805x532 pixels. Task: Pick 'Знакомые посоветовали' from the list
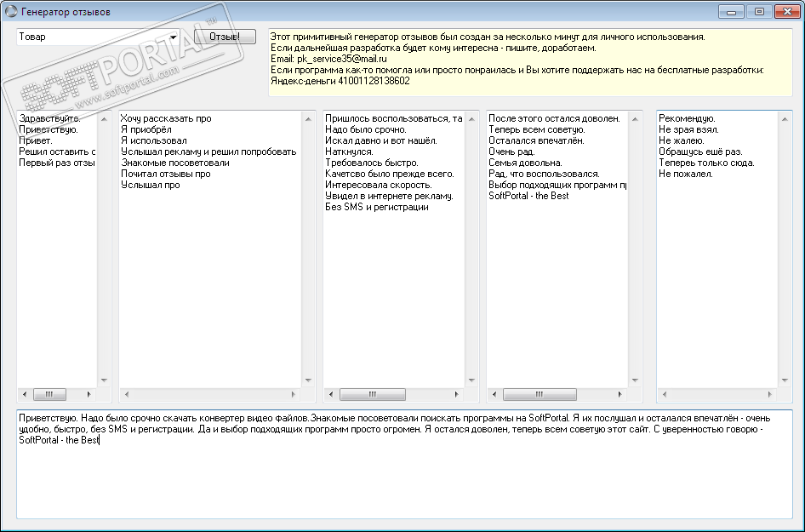(x=175, y=163)
